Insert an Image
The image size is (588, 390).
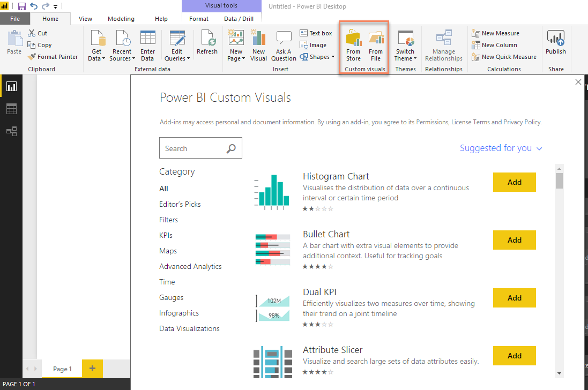[314, 44]
